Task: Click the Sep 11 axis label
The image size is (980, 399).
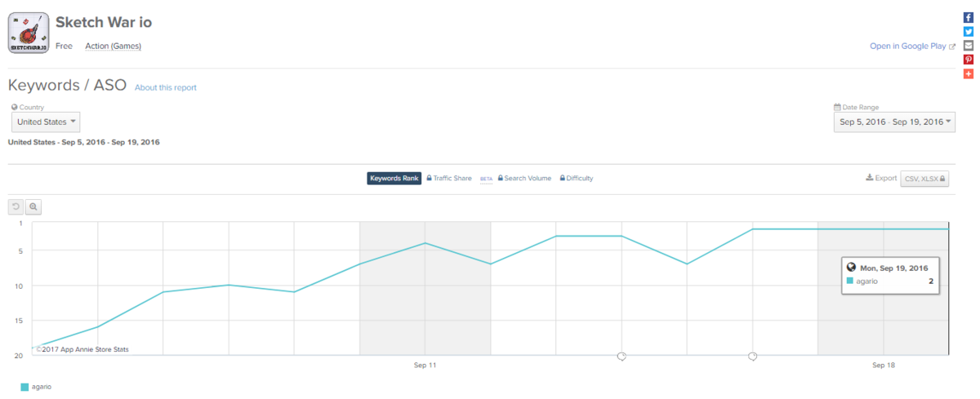Action: (x=425, y=366)
